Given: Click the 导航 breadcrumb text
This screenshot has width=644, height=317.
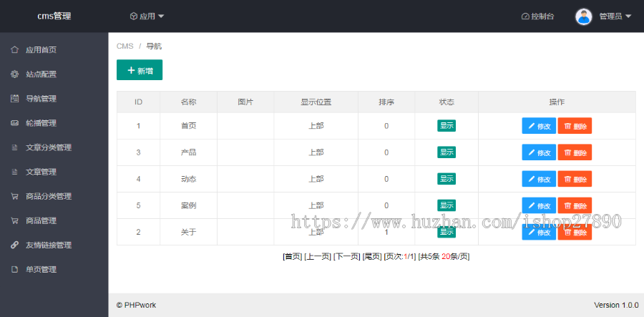Looking at the screenshot, I should coord(154,46).
